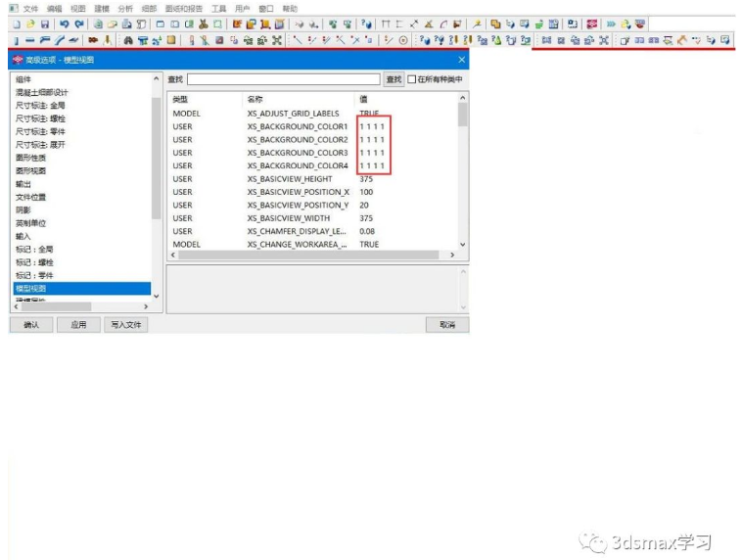
Task: Click the XS_BASICVIEW_HEIGHT value 375
Action: [366, 179]
